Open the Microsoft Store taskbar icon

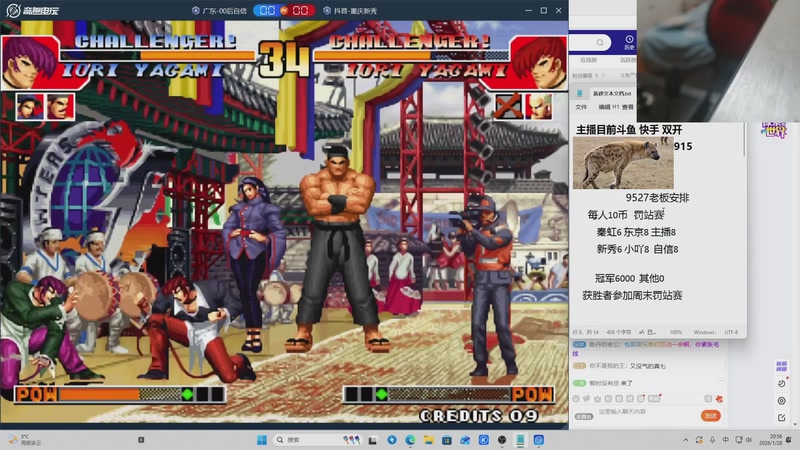pos(447,440)
